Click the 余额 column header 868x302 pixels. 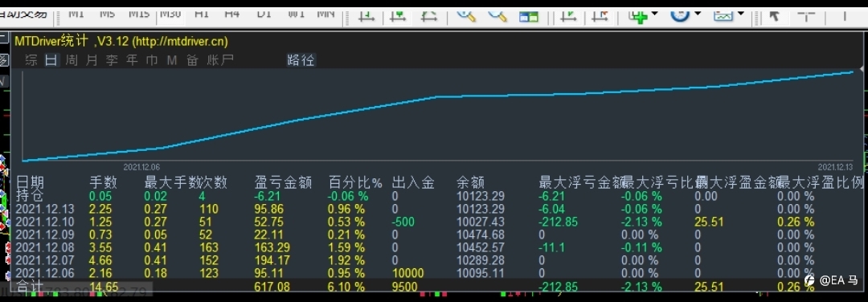click(x=470, y=182)
